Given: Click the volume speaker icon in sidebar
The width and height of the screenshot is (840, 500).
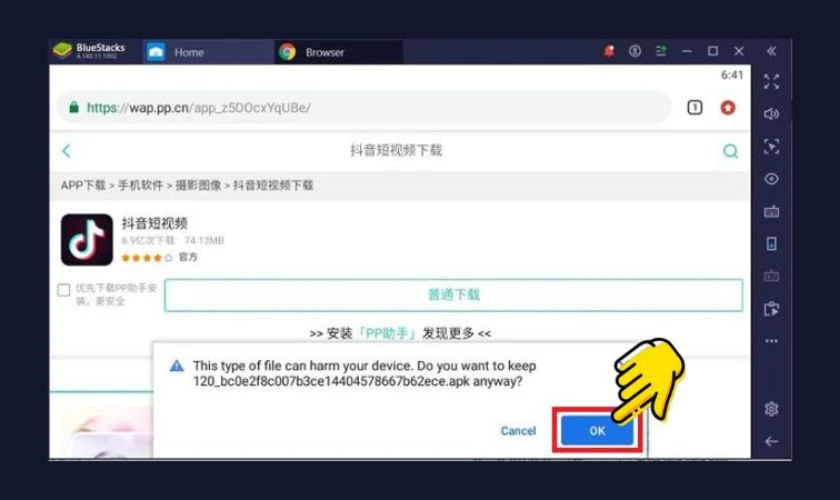Looking at the screenshot, I should click(771, 114).
